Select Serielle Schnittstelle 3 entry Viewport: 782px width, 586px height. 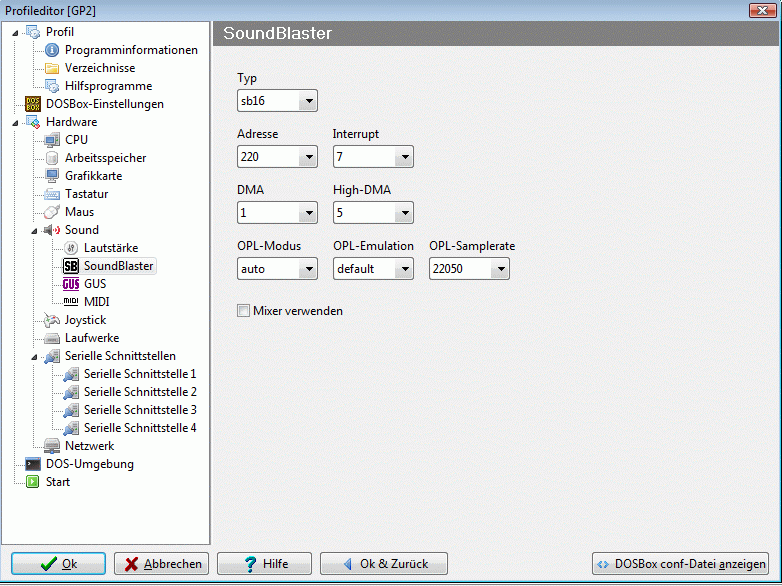tap(140, 410)
